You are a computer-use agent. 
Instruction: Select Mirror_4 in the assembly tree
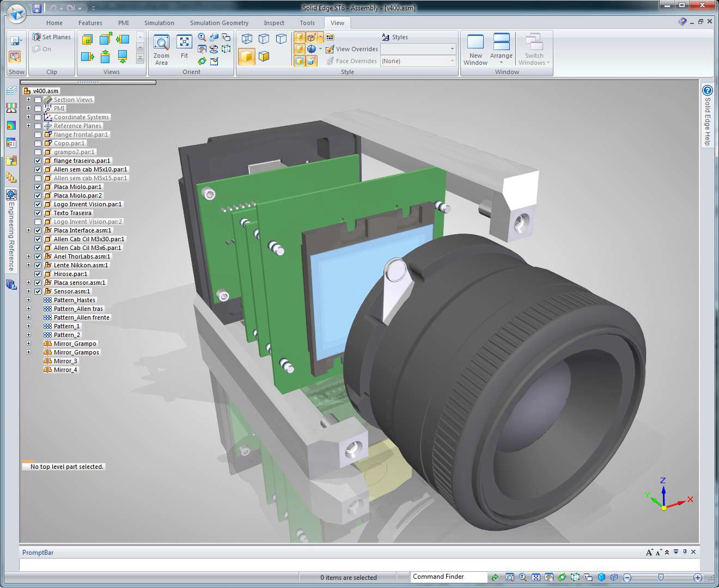tap(65, 370)
